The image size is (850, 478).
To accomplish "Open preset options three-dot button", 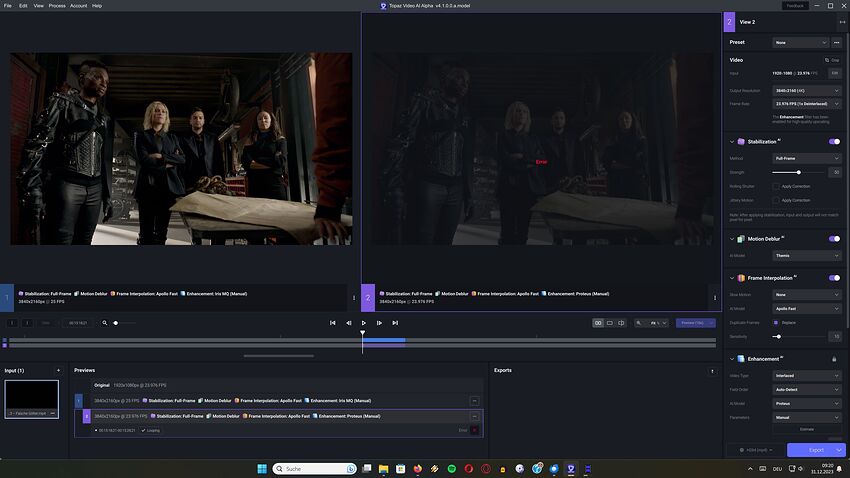I will click(836, 42).
